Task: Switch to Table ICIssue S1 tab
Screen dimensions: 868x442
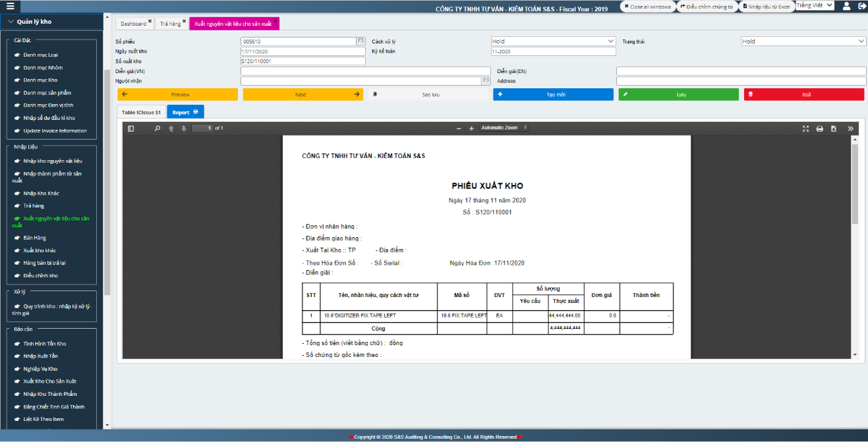Action: tap(141, 112)
